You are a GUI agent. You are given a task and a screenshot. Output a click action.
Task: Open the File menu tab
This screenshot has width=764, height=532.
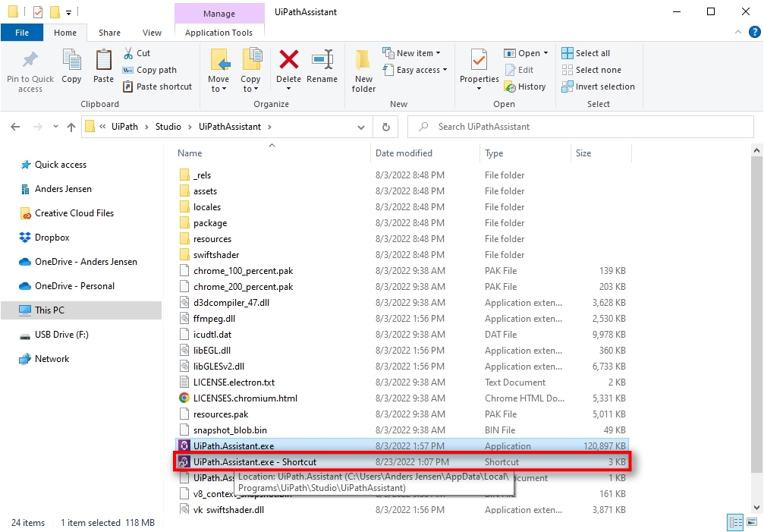coord(22,33)
